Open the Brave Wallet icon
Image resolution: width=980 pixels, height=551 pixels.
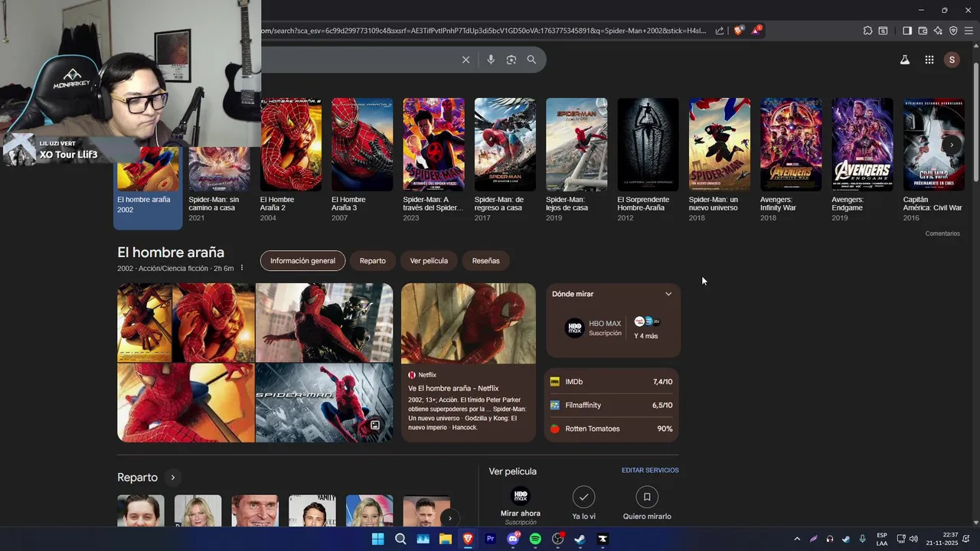pyautogui.click(x=923, y=31)
